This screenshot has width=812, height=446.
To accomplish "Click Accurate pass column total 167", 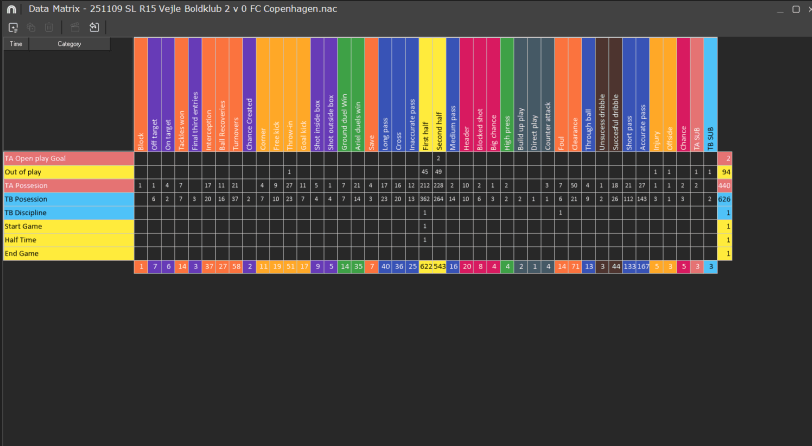I will (642, 267).
